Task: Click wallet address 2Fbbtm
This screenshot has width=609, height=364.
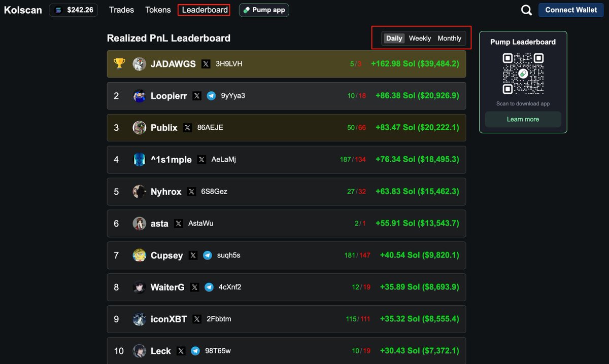Action: coord(219,319)
